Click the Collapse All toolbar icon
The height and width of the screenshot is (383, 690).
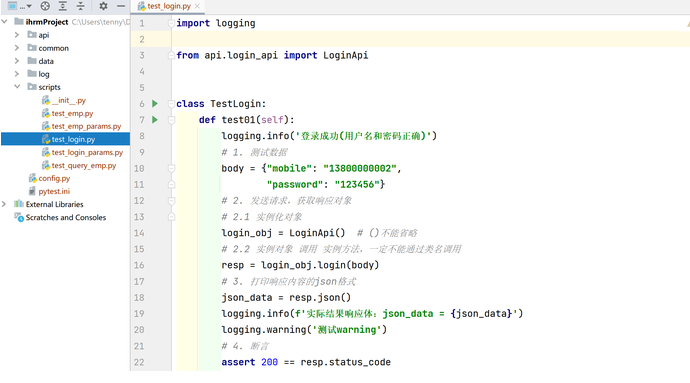(x=81, y=6)
